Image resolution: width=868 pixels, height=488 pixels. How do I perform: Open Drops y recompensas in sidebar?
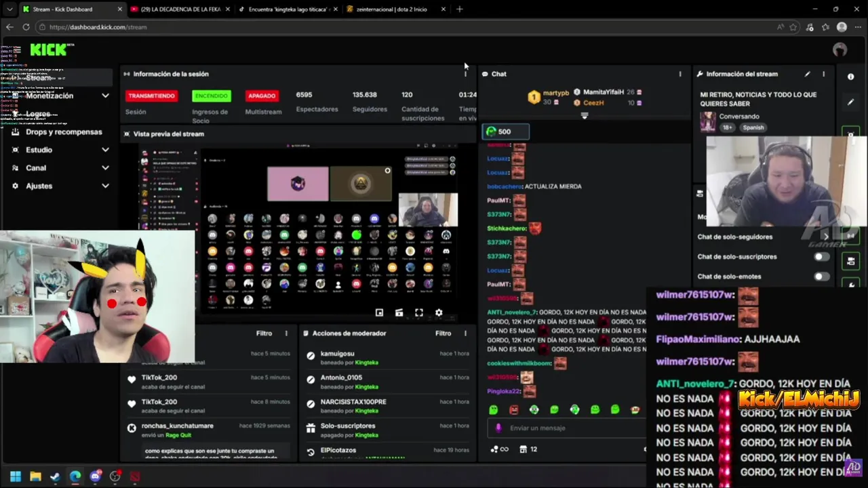tap(64, 132)
